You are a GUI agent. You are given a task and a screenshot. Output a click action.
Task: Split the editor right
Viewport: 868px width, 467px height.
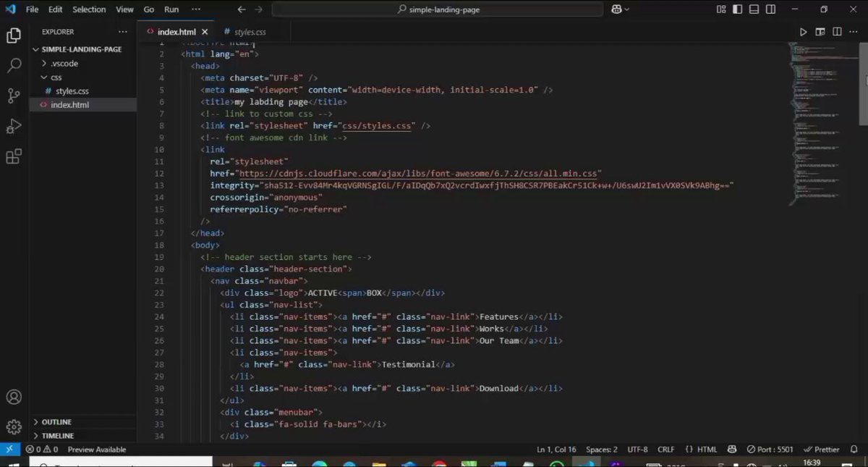pos(838,32)
